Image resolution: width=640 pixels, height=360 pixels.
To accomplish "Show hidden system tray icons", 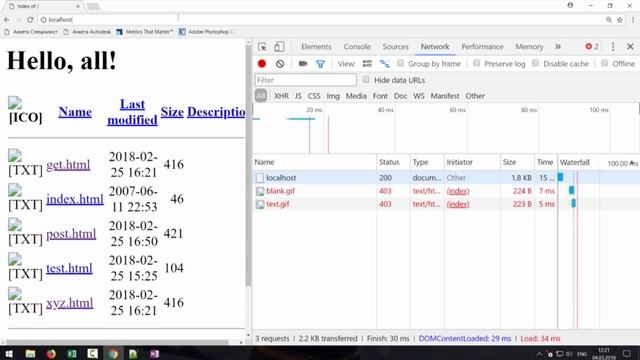I will tap(539, 354).
